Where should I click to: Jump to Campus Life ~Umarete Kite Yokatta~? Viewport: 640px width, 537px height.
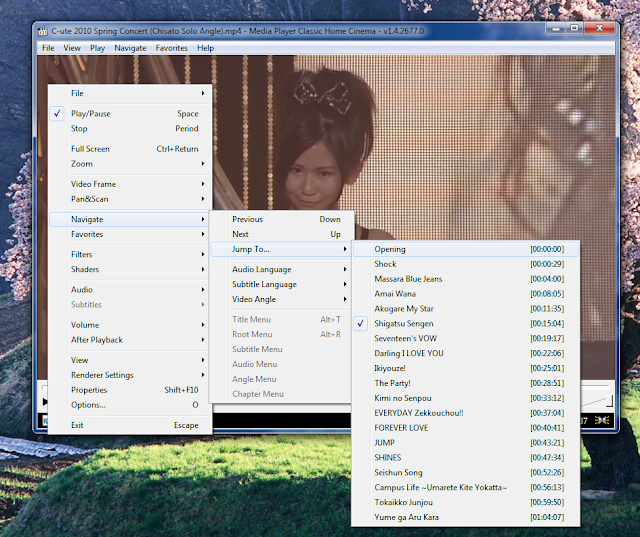pyautogui.click(x=466, y=488)
